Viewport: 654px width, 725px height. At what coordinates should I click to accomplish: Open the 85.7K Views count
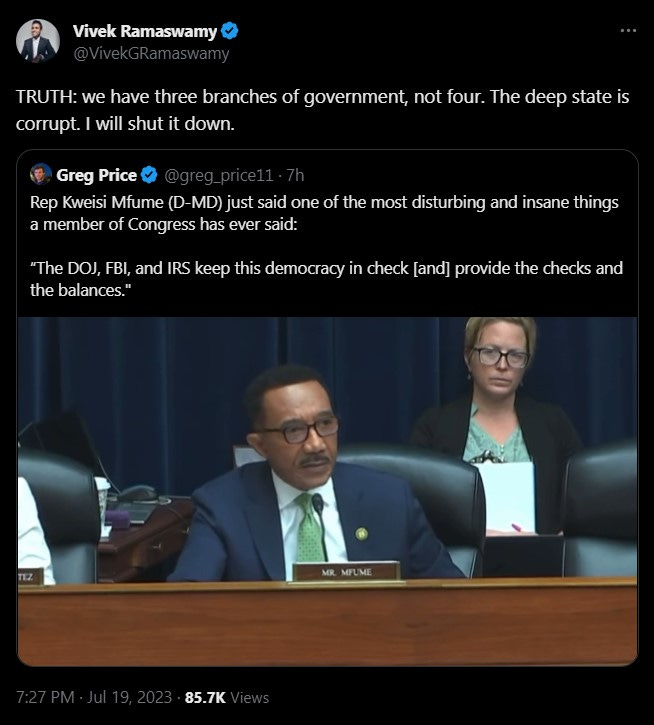[x=227, y=697]
